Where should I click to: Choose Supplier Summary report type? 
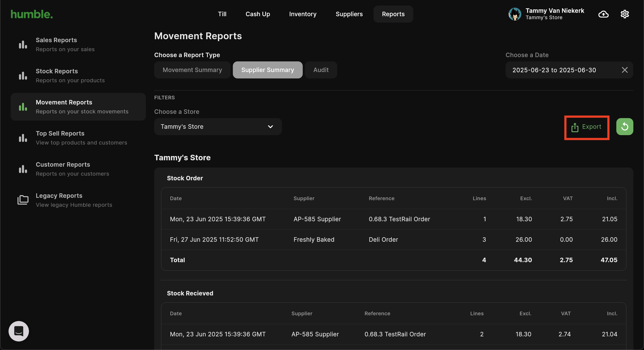pos(267,70)
